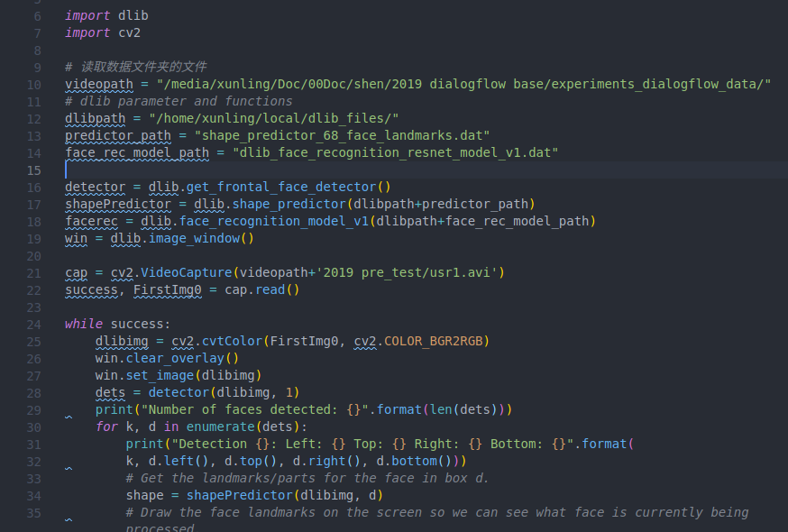Click 'shapePredictor' variable on line 17
788x532 pixels.
[118, 204]
